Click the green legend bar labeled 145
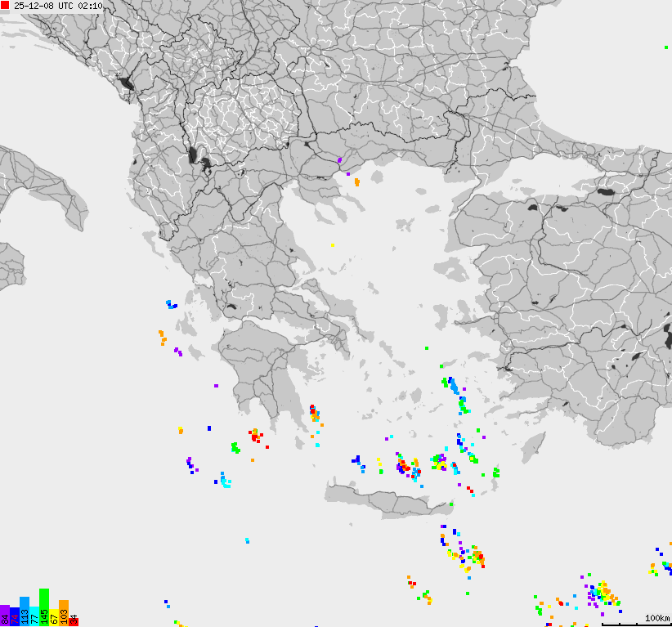The image size is (672, 627). [43, 611]
